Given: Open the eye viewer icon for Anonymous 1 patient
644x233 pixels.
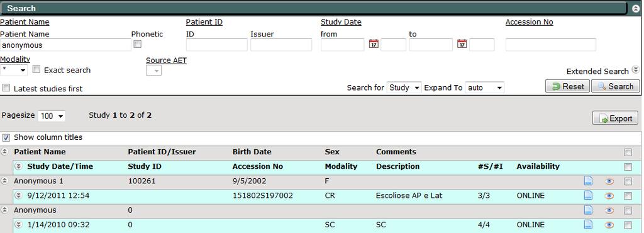Looking at the screenshot, I should click(x=609, y=181).
